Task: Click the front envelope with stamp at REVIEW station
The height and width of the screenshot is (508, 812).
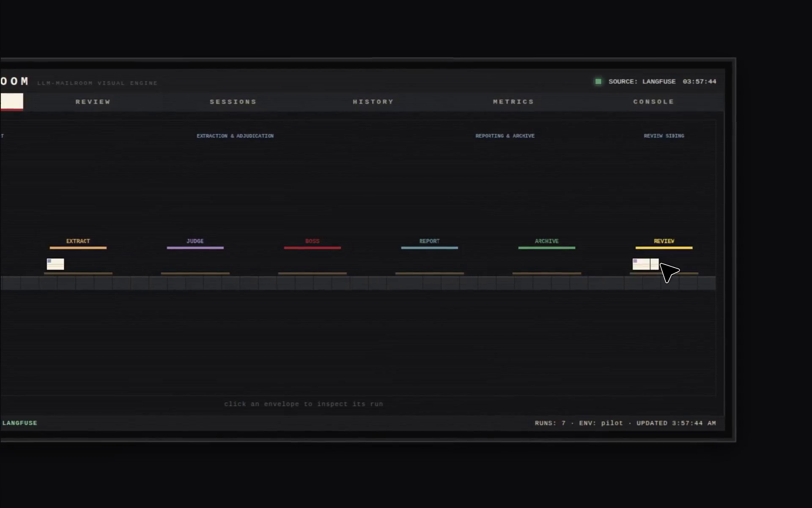Action: 641,264
